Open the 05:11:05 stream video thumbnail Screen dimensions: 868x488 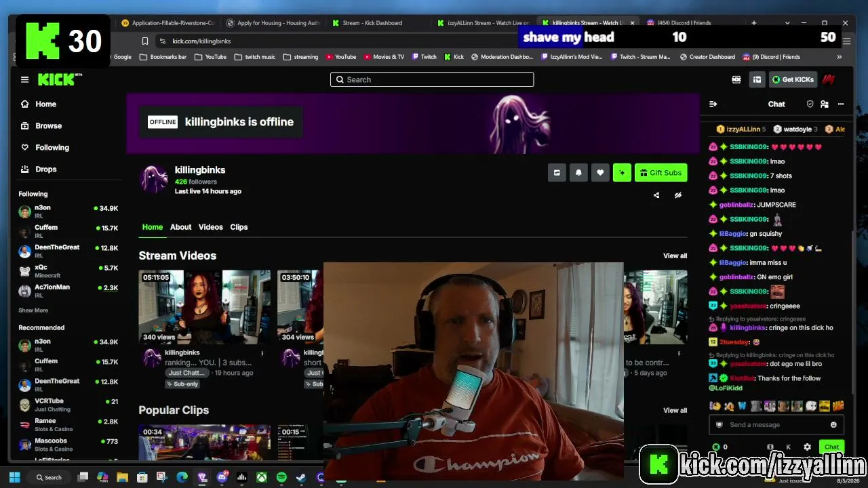(205, 307)
